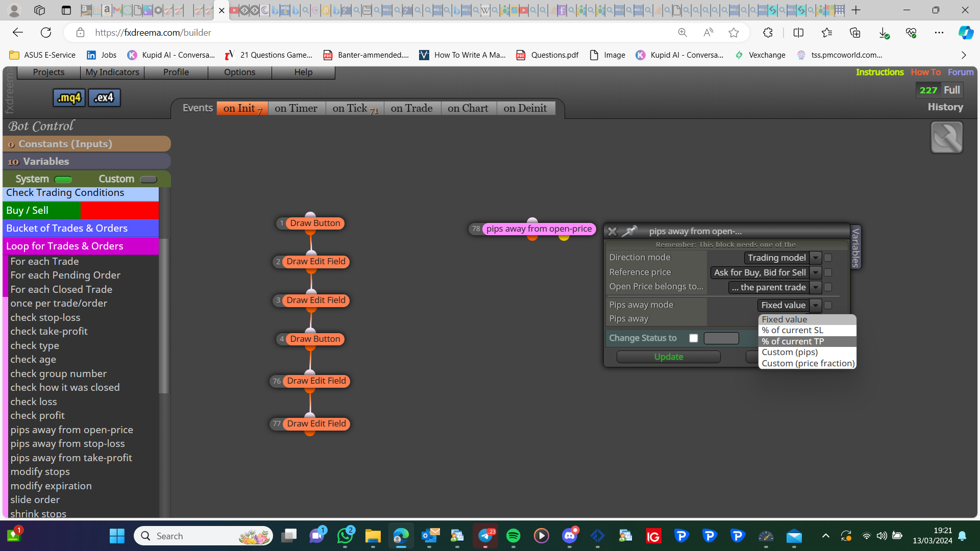980x551 pixels.
Task: Switch to the on Tick tab
Action: point(355,108)
